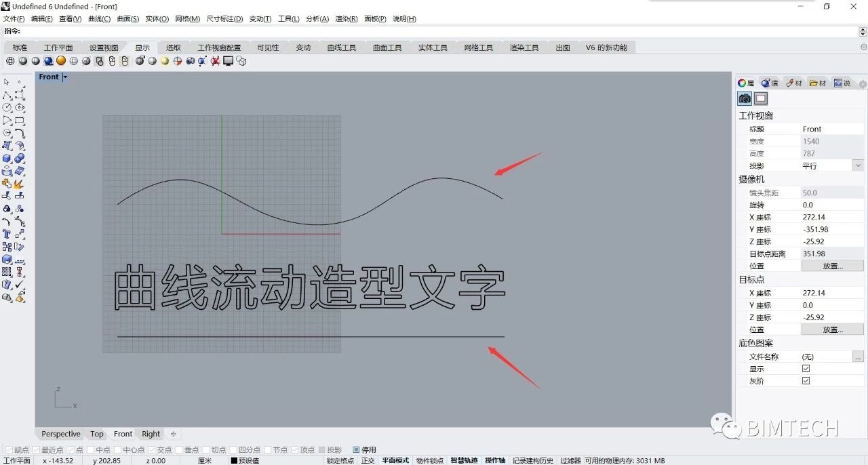The height and width of the screenshot is (465, 868).
Task: Switch to the 工作平面 toolbar tab
Action: pos(58,47)
